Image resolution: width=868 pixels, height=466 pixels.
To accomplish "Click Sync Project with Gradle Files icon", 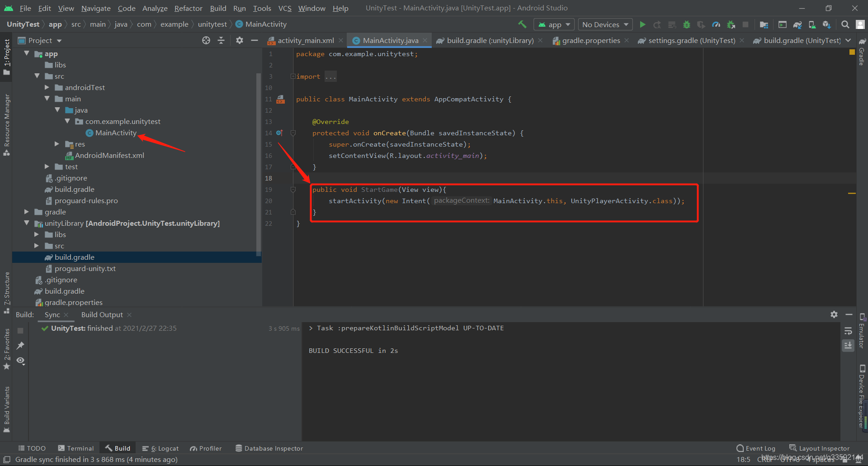I will click(x=797, y=24).
